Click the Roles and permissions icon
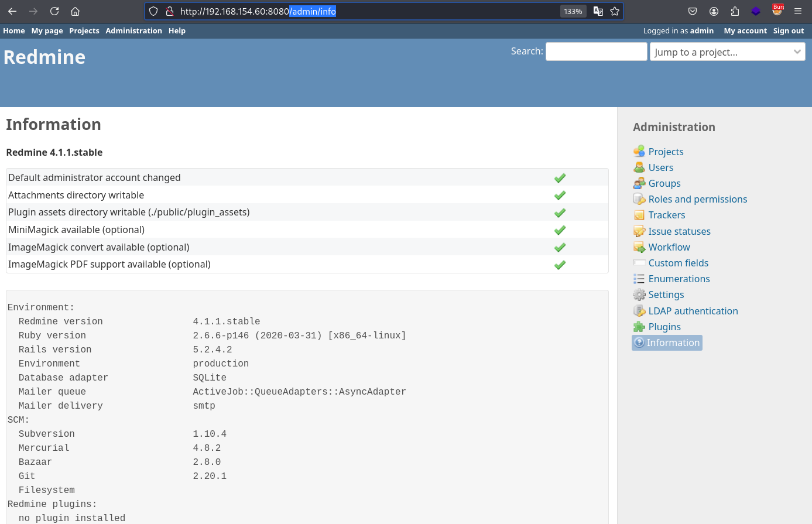The image size is (812, 524). click(639, 199)
